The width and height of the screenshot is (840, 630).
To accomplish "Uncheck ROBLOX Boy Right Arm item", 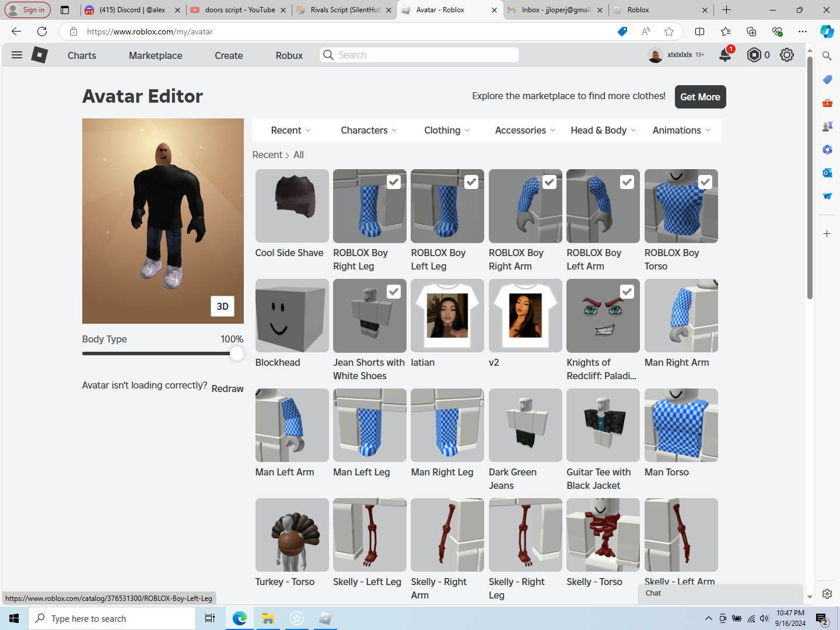I will (549, 182).
